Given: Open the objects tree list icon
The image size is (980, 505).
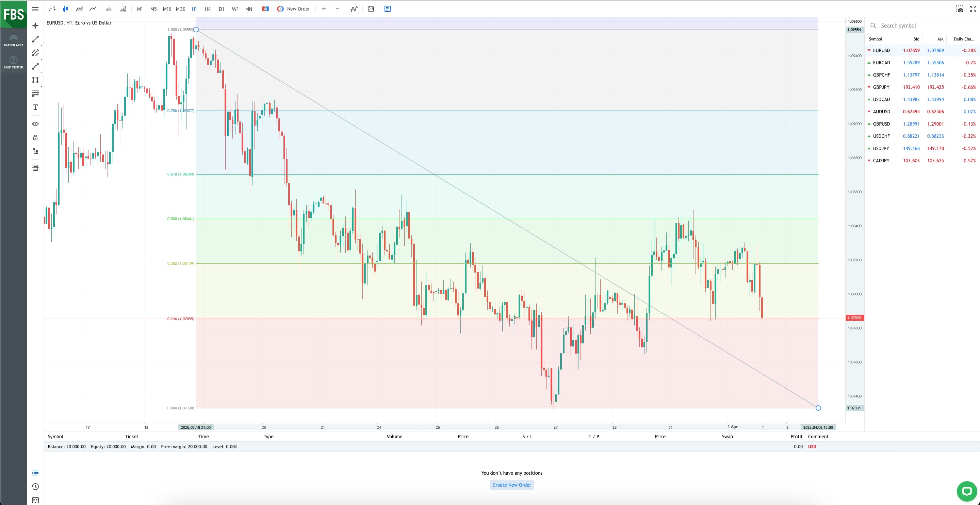Looking at the screenshot, I should coord(35,151).
